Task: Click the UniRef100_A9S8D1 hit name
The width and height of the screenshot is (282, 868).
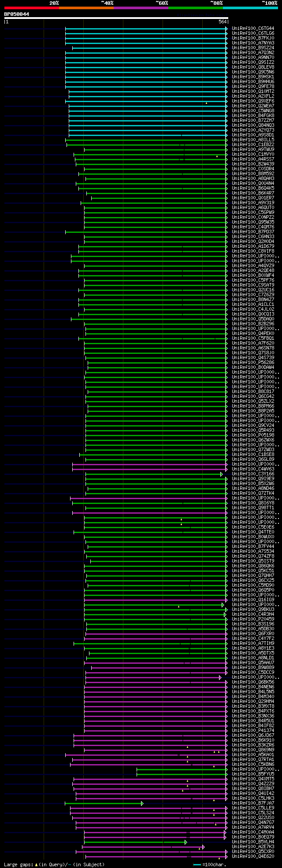Action: [253, 135]
